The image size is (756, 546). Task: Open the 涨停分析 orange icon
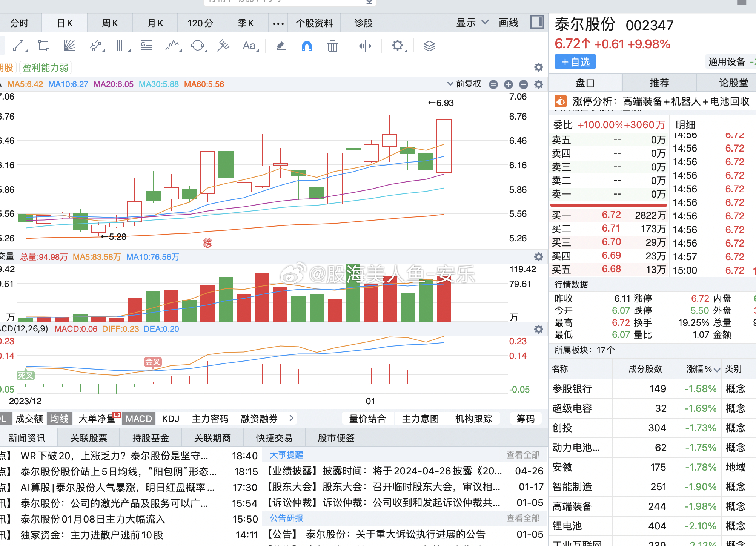click(x=560, y=101)
